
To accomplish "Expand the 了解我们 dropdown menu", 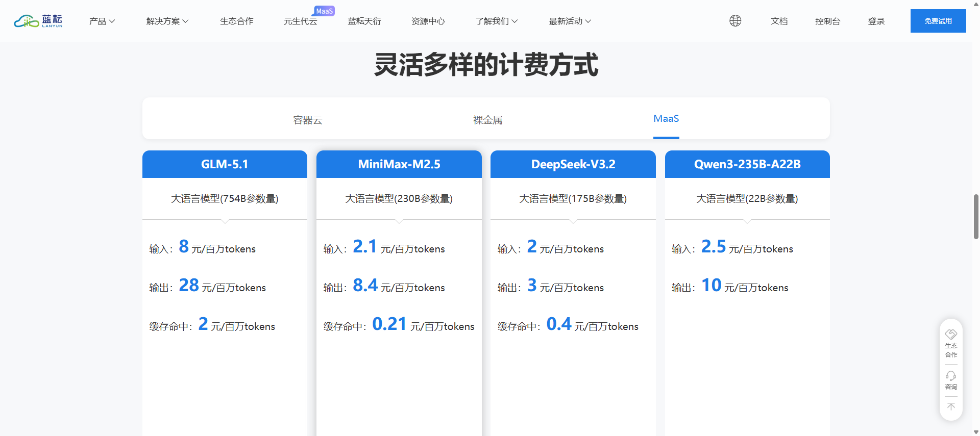I will [x=497, y=21].
